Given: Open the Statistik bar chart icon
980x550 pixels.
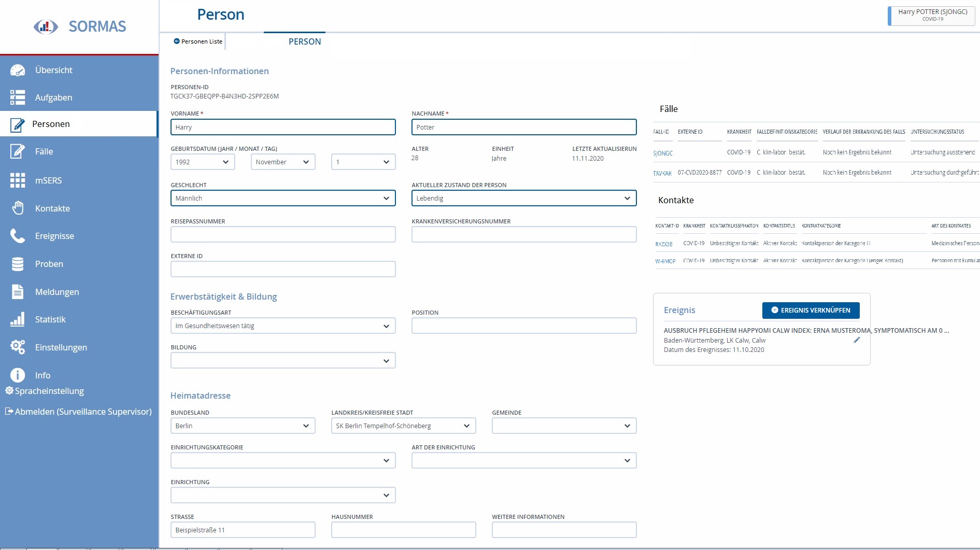Looking at the screenshot, I should click(18, 319).
